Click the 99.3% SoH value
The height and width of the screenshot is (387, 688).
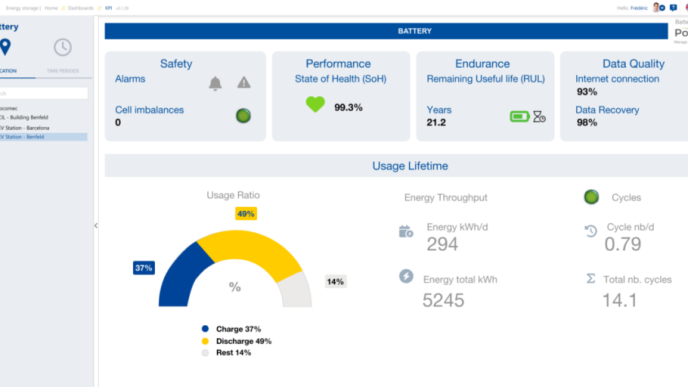[x=348, y=108]
